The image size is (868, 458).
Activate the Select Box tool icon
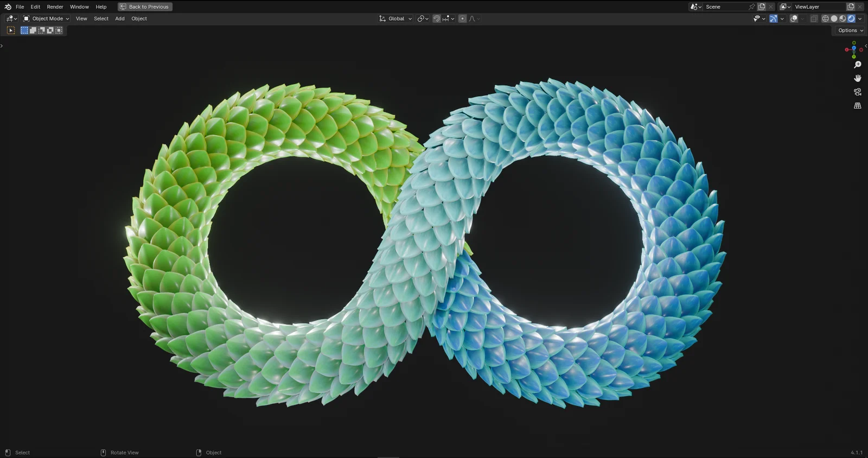click(10, 30)
